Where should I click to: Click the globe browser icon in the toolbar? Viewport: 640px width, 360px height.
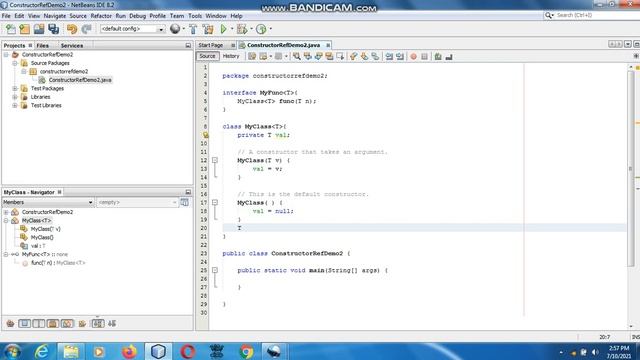click(x=175, y=29)
